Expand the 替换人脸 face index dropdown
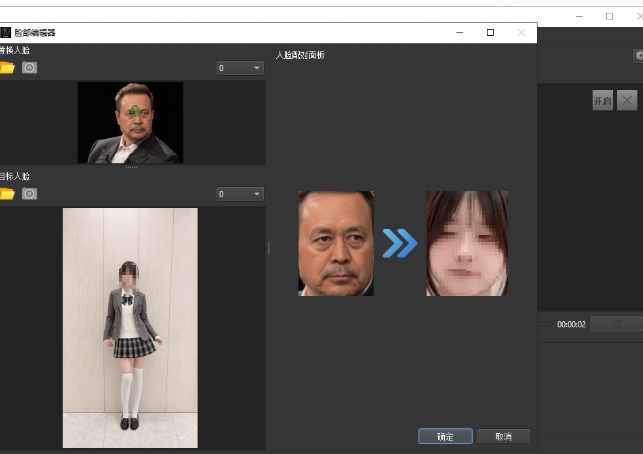The width and height of the screenshot is (643, 454). pyautogui.click(x=240, y=68)
